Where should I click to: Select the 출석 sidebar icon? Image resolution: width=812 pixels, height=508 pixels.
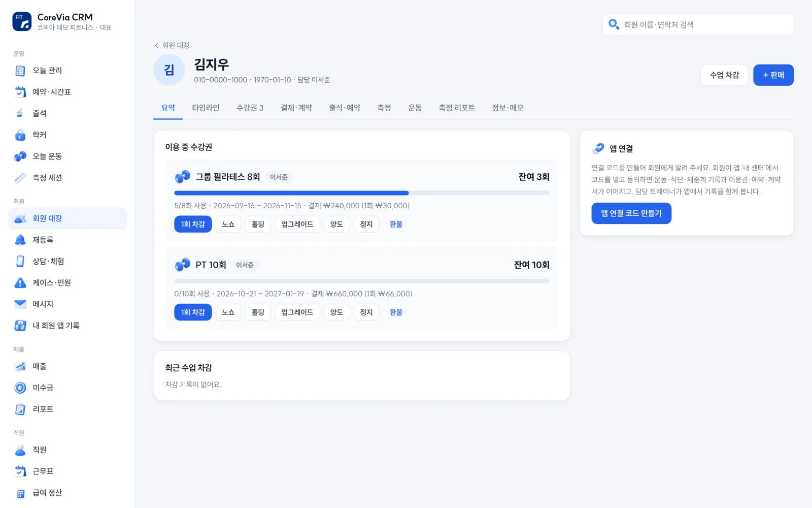[x=20, y=113]
